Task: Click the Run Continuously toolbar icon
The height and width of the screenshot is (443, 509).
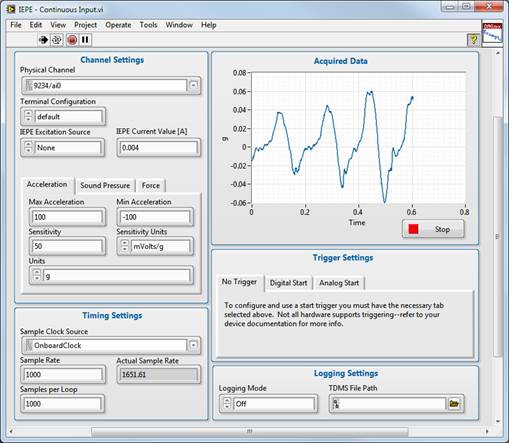Action: coord(56,40)
